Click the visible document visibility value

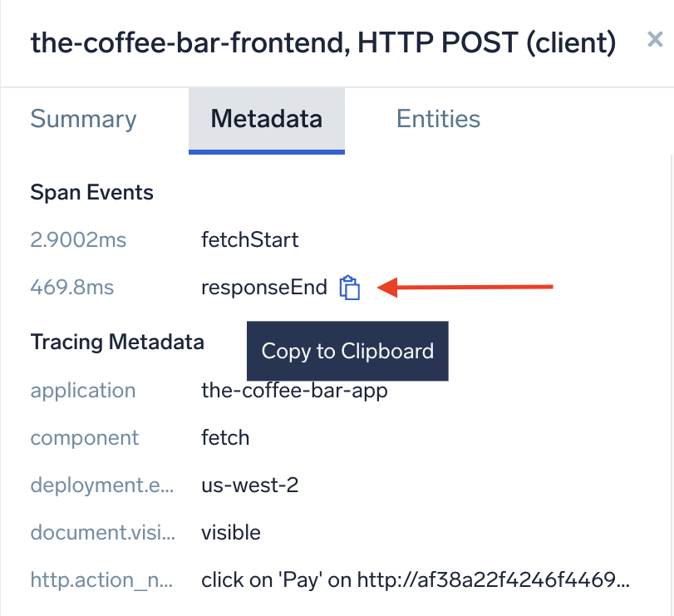[x=231, y=532]
